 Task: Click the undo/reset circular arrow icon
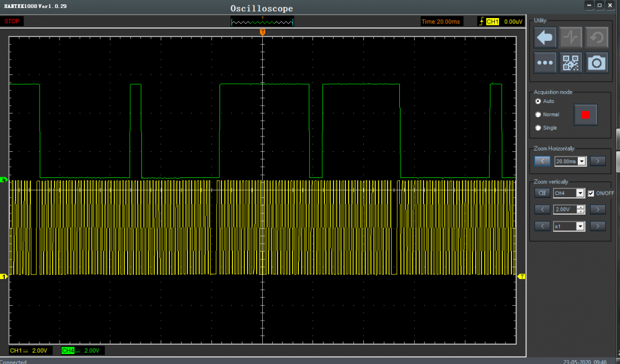pyautogui.click(x=597, y=38)
